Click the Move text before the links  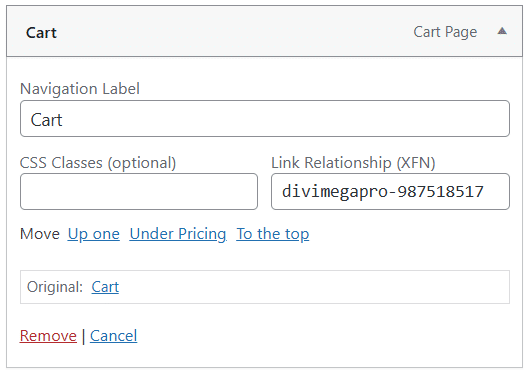(x=40, y=234)
